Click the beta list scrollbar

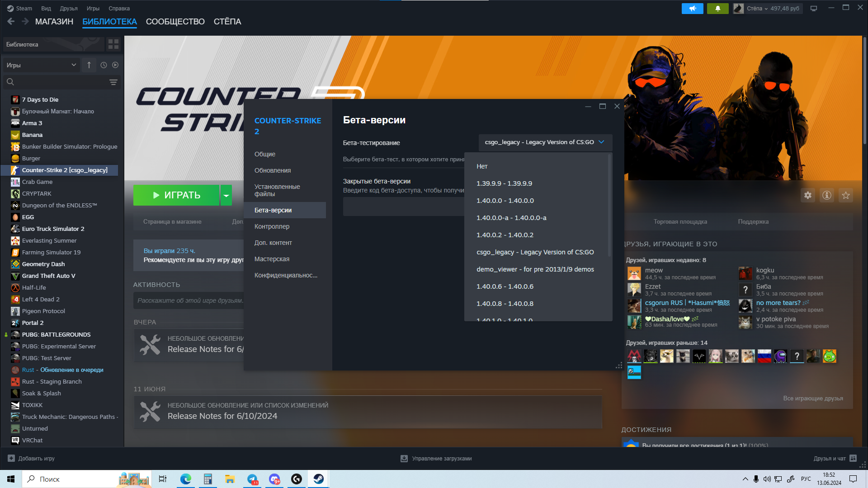pyautogui.click(x=610, y=206)
